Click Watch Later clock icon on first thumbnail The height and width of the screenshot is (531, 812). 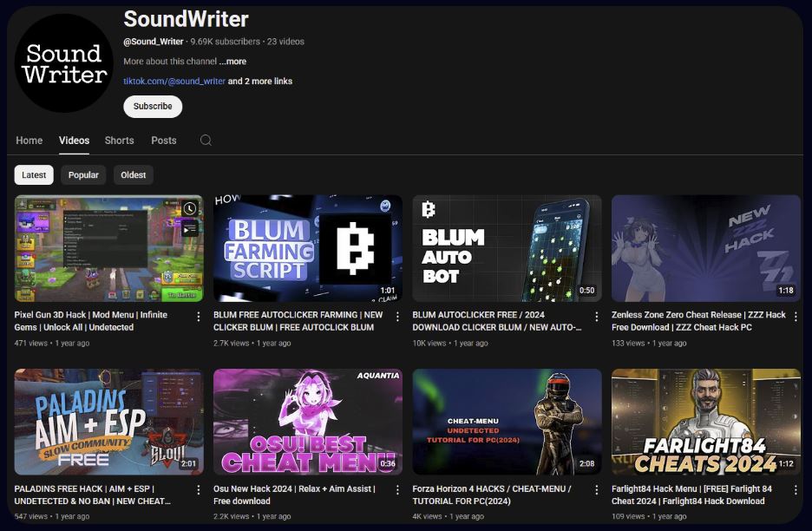(x=190, y=209)
